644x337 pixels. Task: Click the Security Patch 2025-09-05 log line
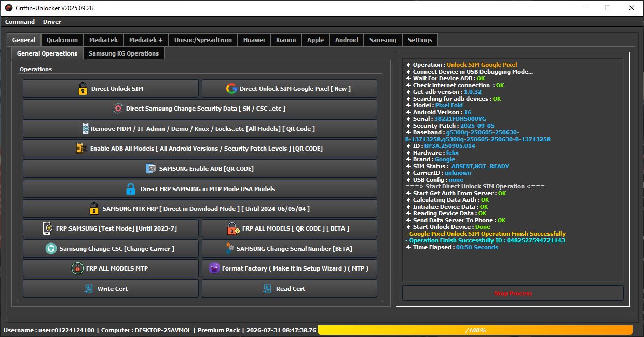(450, 126)
